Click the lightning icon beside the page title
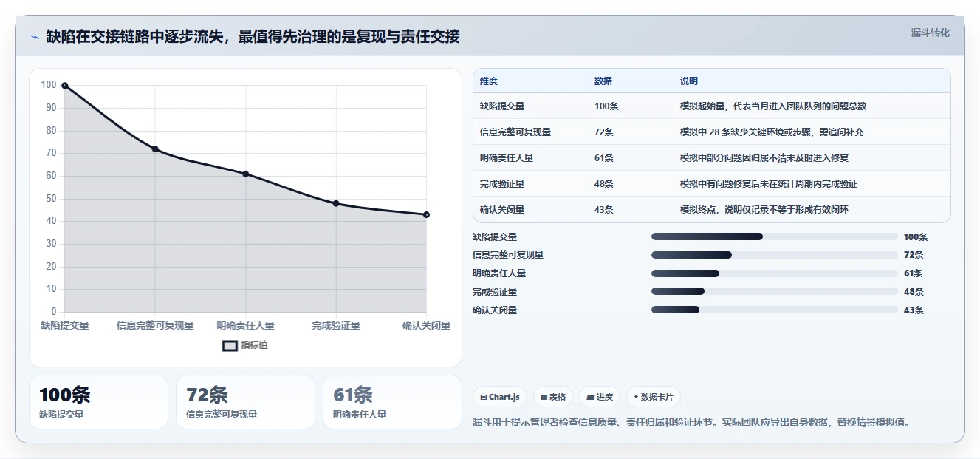 (x=35, y=37)
